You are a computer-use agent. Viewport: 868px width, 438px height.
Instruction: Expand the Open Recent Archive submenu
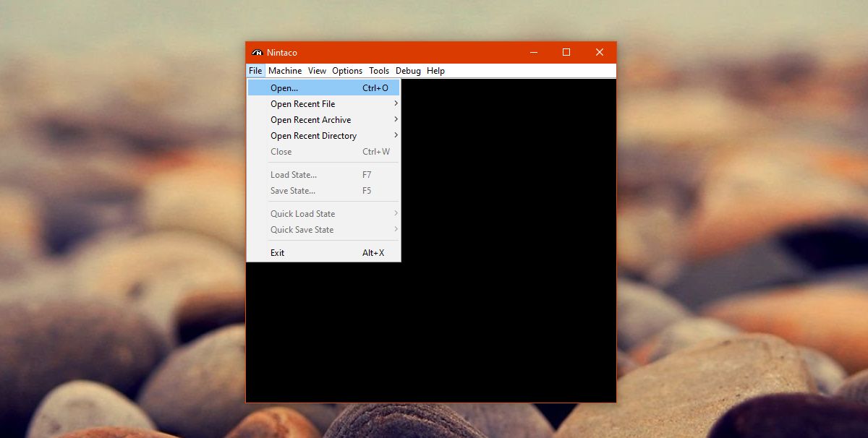click(323, 120)
